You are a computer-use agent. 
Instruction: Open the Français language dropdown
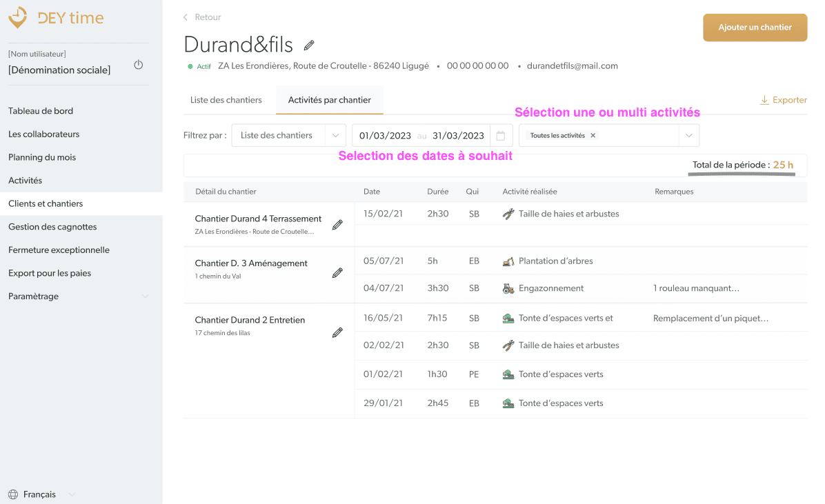click(x=42, y=494)
